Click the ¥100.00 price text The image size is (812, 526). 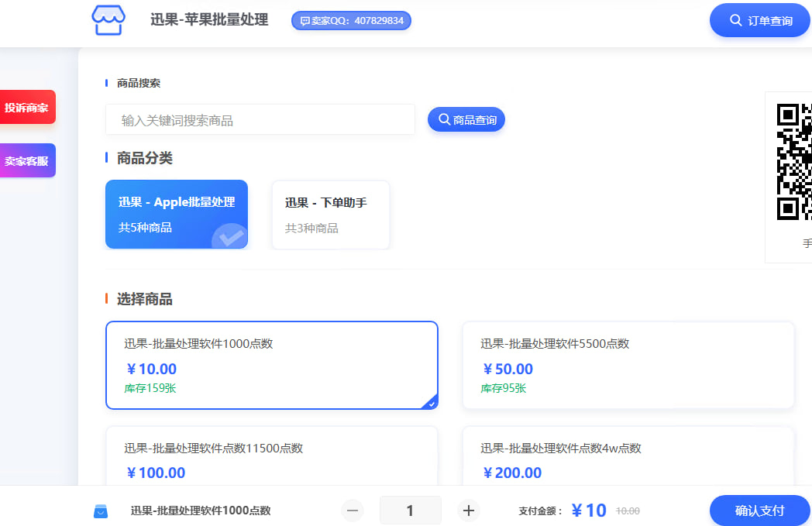click(x=156, y=473)
